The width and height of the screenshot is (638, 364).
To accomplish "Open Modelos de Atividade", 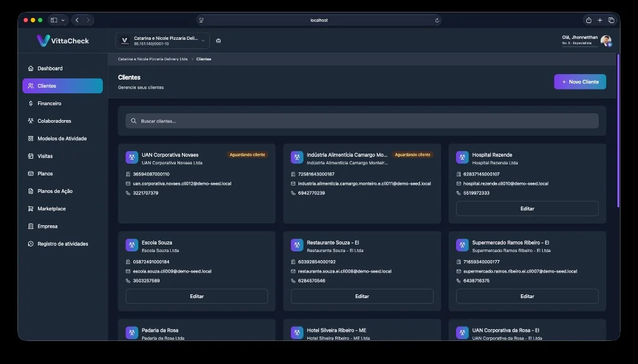I will pyautogui.click(x=62, y=139).
